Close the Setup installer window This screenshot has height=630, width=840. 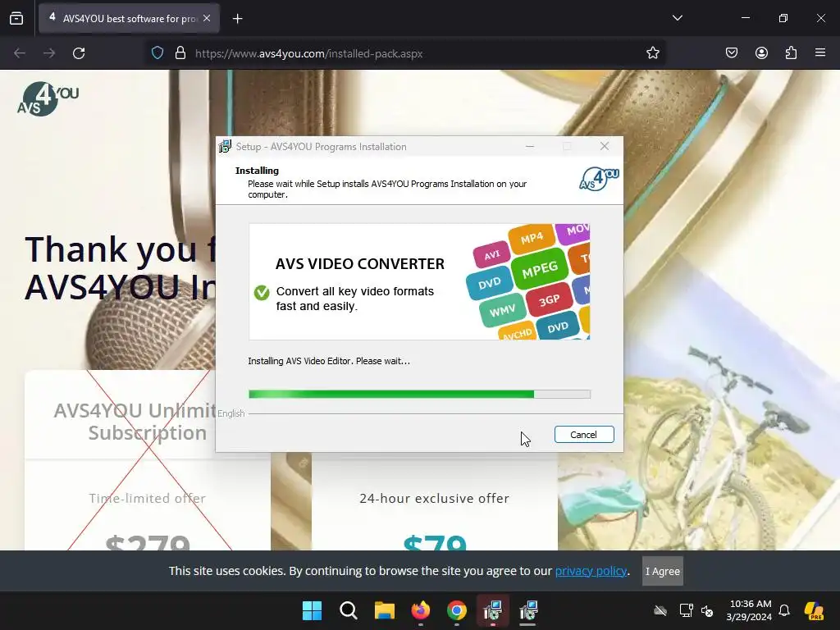pos(605,146)
